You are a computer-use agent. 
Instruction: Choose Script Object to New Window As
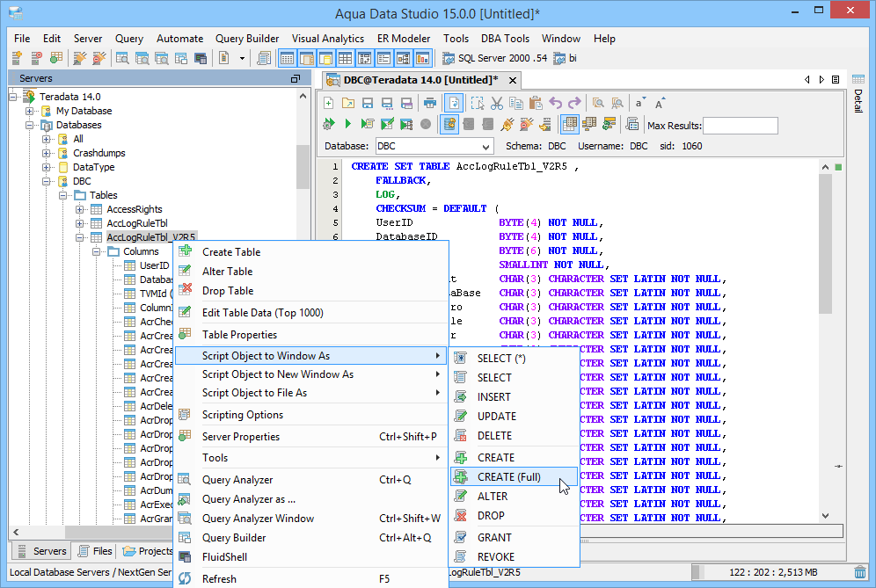(311, 374)
